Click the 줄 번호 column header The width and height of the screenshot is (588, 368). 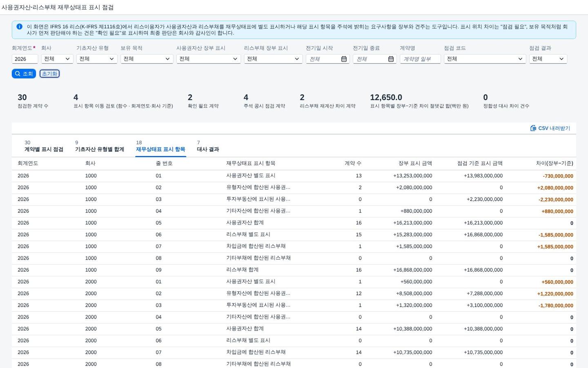pyautogui.click(x=164, y=163)
